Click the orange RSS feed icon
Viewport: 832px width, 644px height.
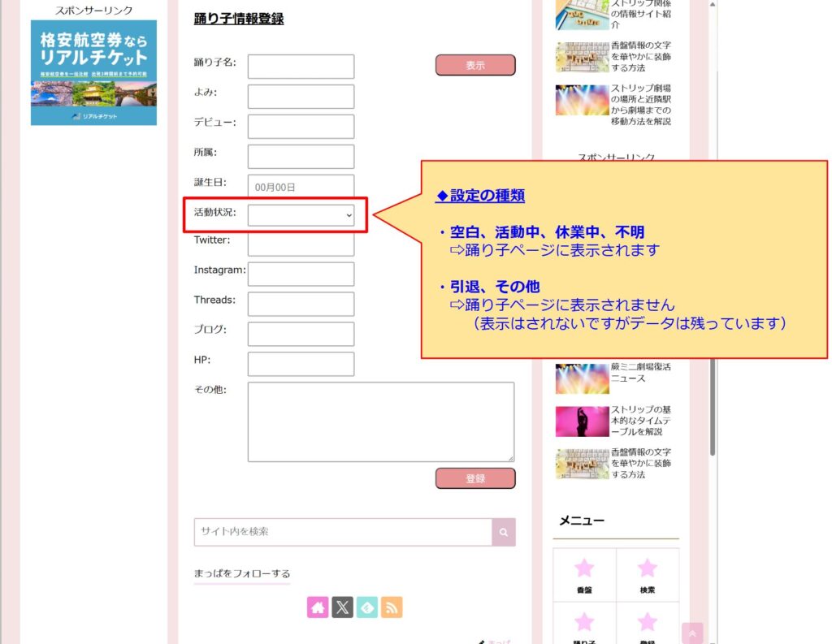tap(392, 607)
